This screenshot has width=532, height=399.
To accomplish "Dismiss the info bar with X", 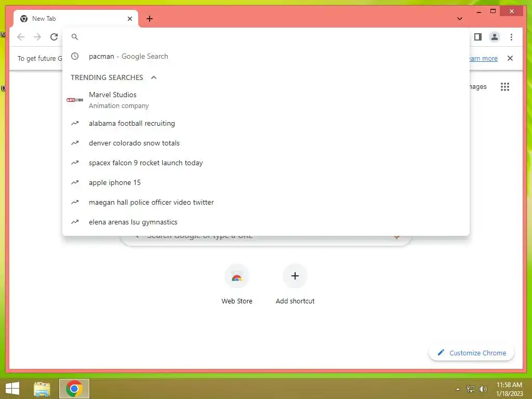I will 510,58.
